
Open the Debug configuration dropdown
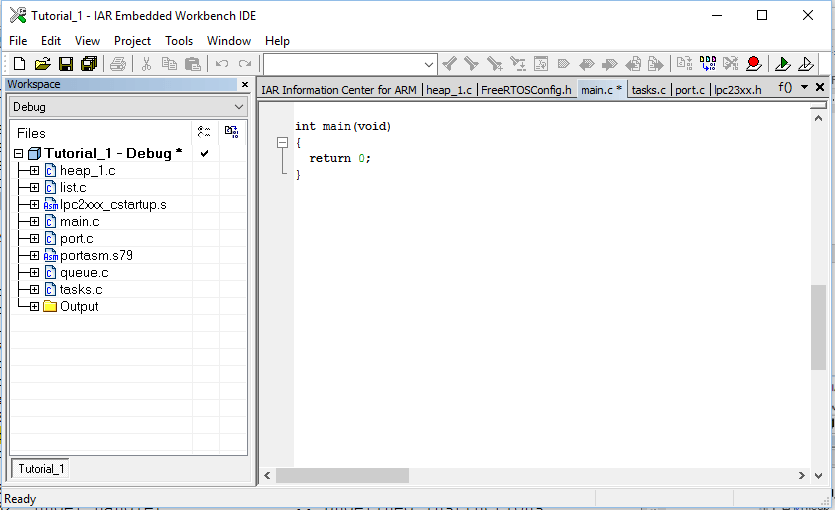click(x=238, y=107)
